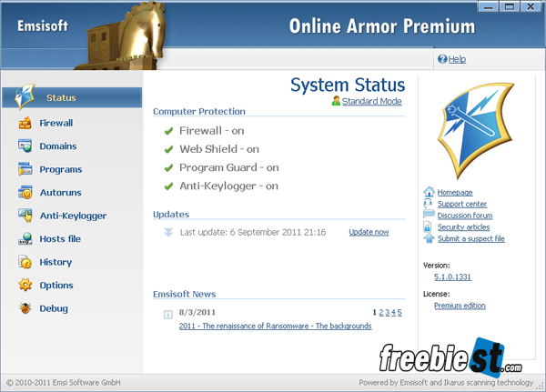The image size is (546, 392).
Task: Click the Homepage house icon
Action: [x=429, y=192]
